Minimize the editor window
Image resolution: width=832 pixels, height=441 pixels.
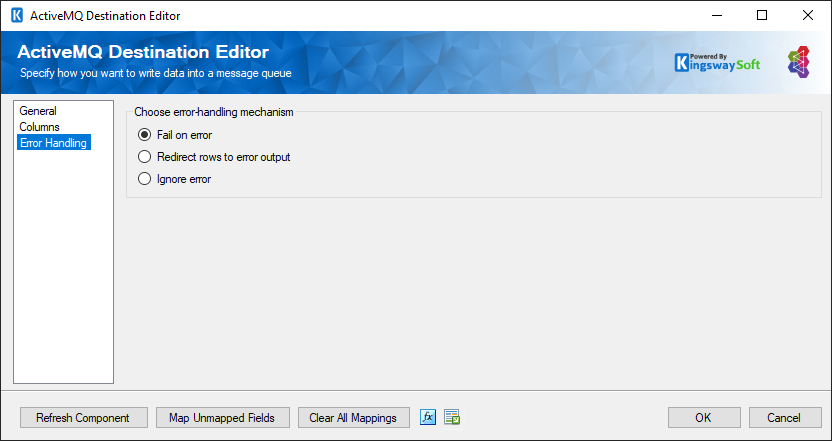(716, 15)
